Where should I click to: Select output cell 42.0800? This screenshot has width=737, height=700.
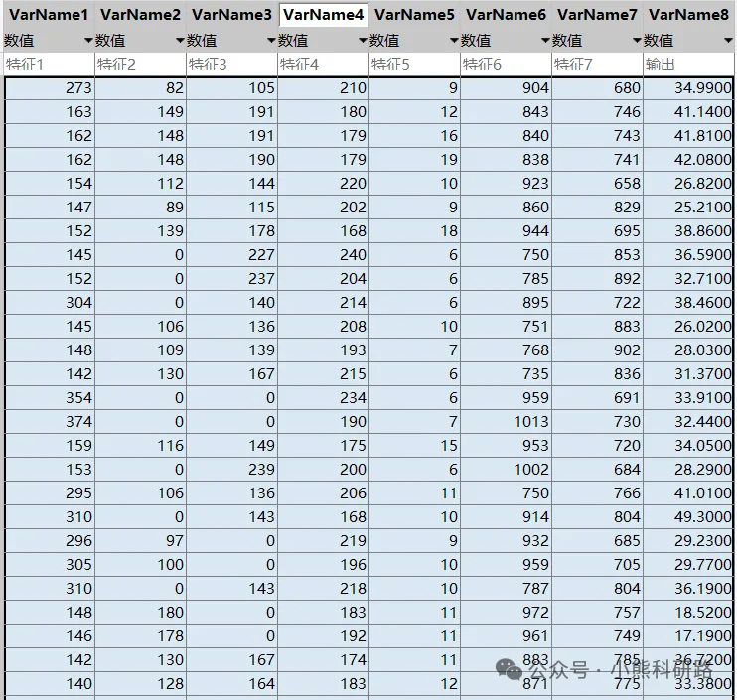[x=688, y=160]
